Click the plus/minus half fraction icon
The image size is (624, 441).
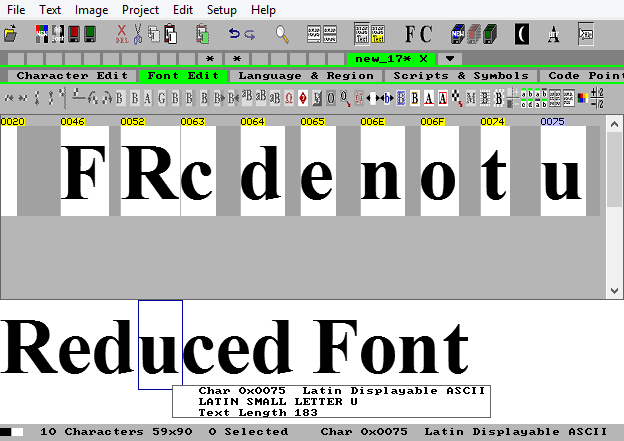pyautogui.click(x=597, y=98)
